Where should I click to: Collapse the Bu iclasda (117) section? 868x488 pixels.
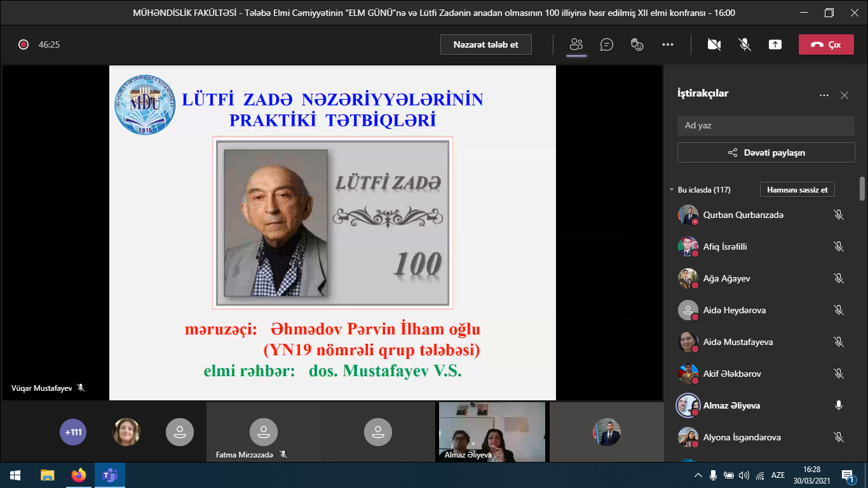coord(672,190)
